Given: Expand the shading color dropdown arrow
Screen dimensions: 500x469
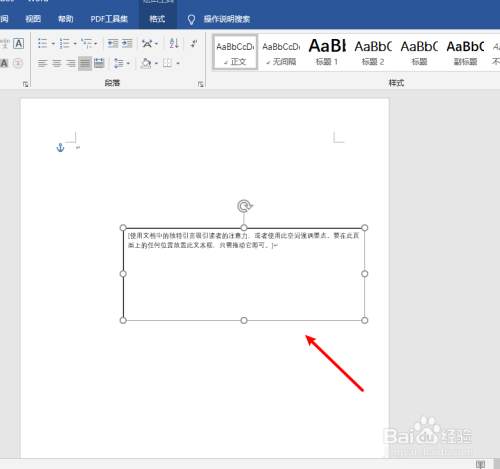Looking at the screenshot, I should pos(156,63).
